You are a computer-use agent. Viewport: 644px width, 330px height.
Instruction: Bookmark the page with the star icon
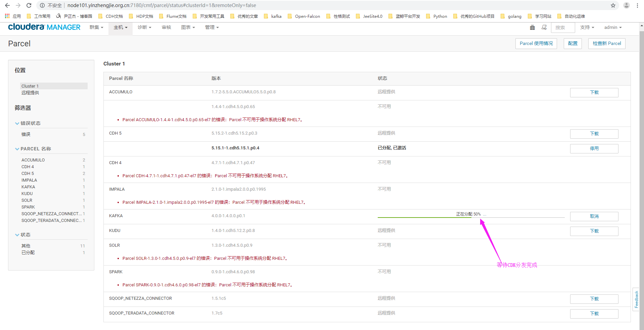coord(613,5)
